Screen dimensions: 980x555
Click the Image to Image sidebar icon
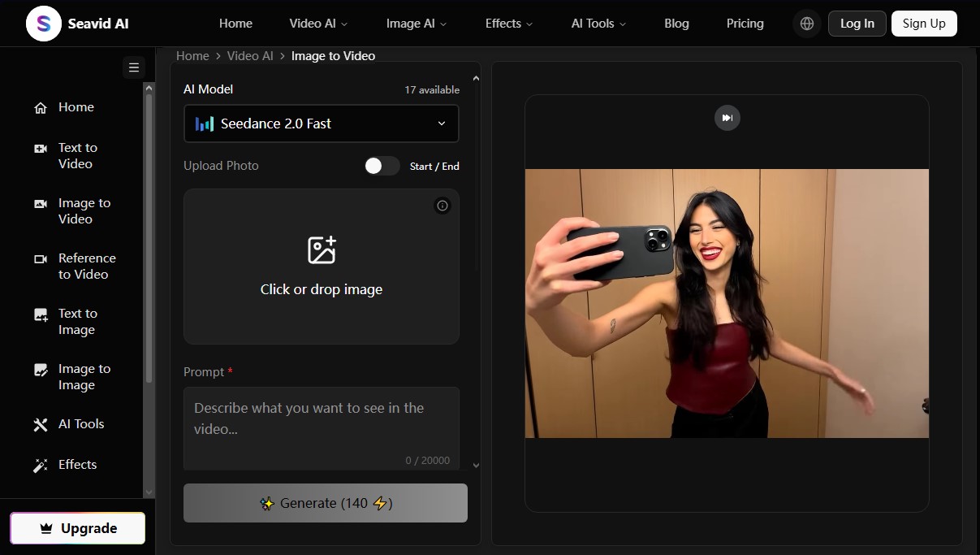point(41,370)
